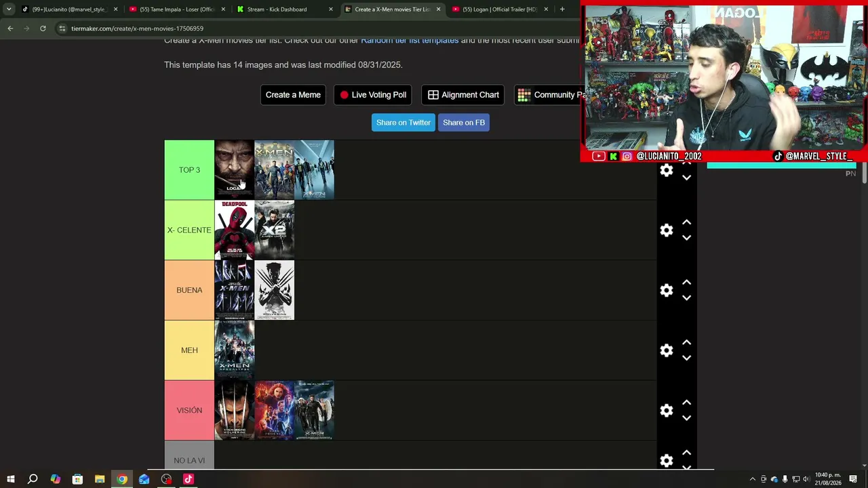Move MEH tier row down

(686, 358)
